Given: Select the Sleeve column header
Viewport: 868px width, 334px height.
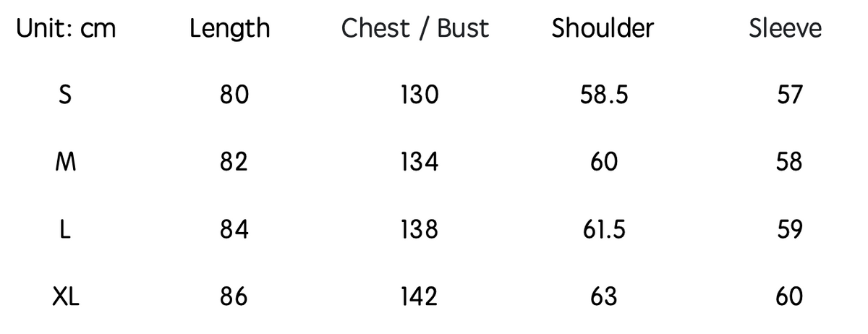Looking at the screenshot, I should (786, 28).
